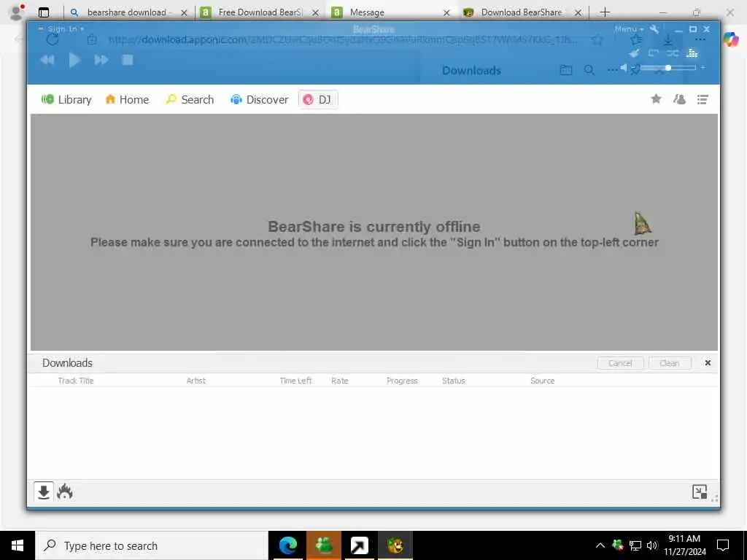The image size is (747, 560).
Task: Open the playlist list icon
Action: (703, 99)
